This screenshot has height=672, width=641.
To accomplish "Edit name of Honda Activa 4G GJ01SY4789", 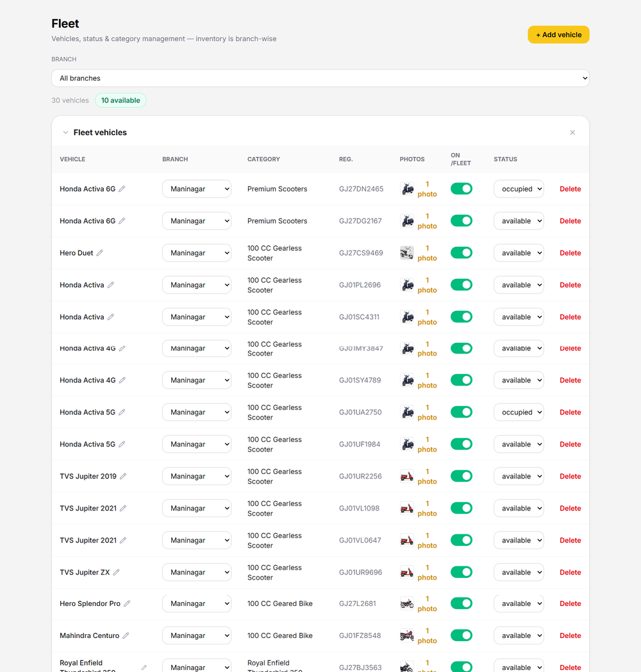I will [x=122, y=380].
